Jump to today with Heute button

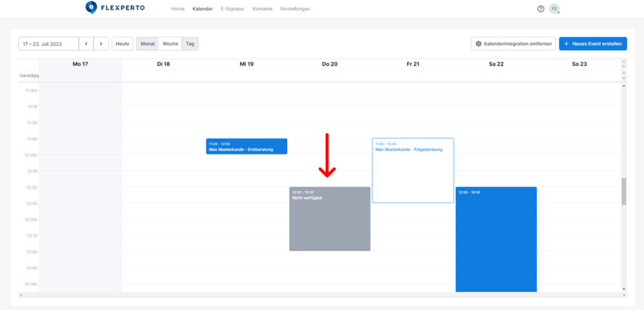tap(122, 44)
